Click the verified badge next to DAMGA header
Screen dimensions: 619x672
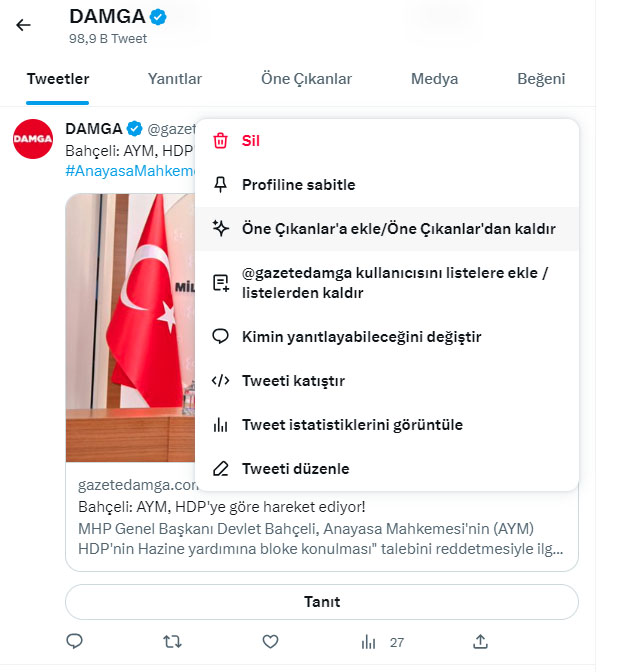[x=158, y=17]
